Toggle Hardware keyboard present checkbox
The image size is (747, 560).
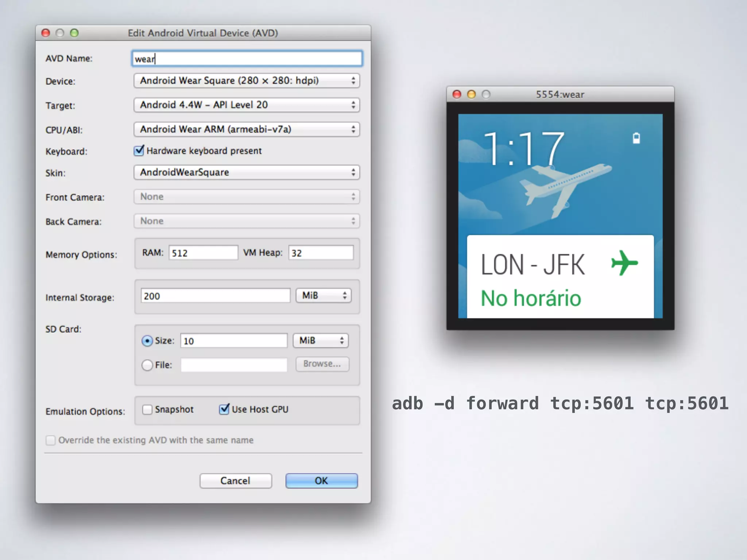click(x=139, y=151)
